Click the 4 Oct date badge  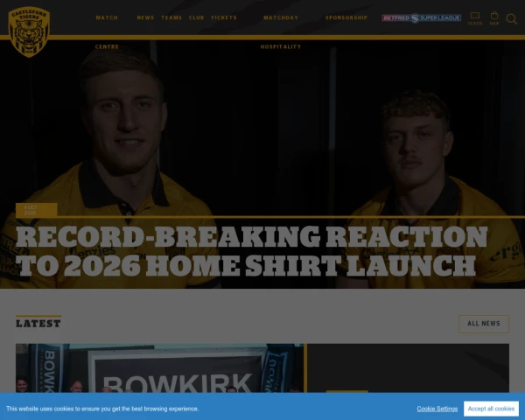coord(37,210)
